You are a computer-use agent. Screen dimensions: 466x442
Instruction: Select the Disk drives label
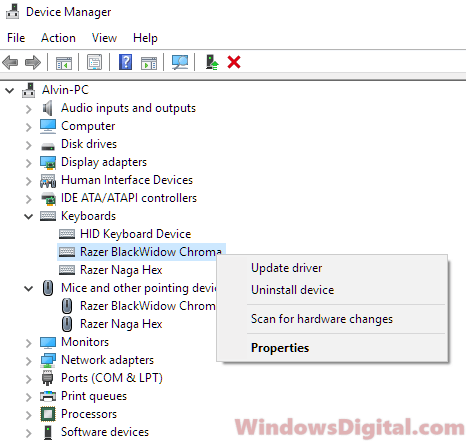pos(89,144)
